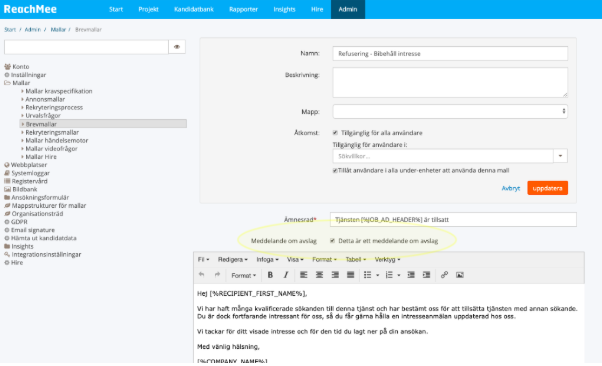Open the Verktyg menu in editor

click(387, 260)
